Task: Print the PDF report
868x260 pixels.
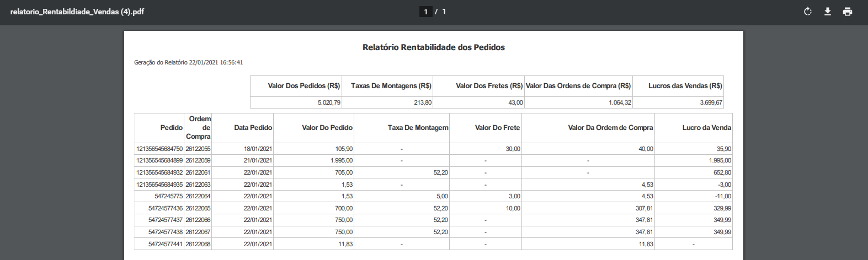Action: click(x=848, y=12)
